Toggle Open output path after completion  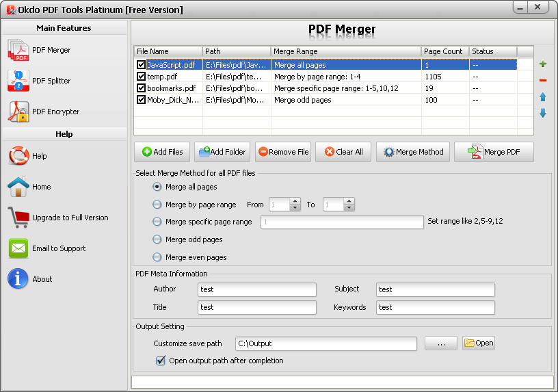click(161, 361)
